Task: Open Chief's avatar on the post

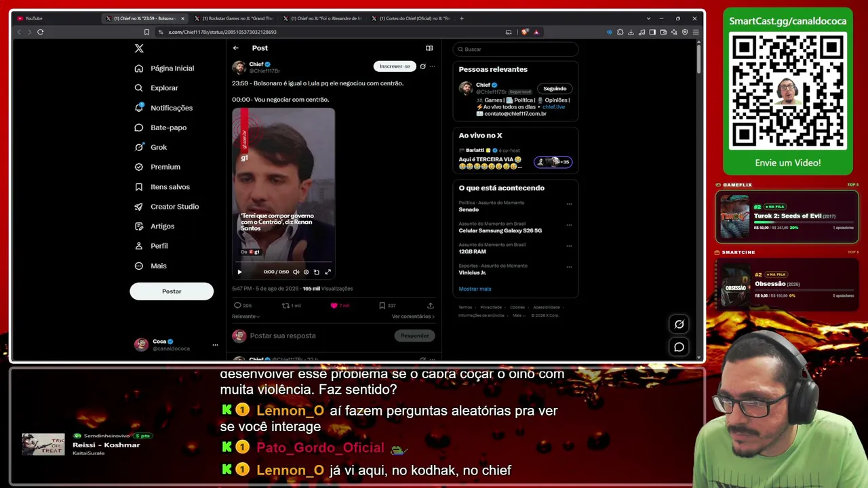Action: tap(239, 67)
